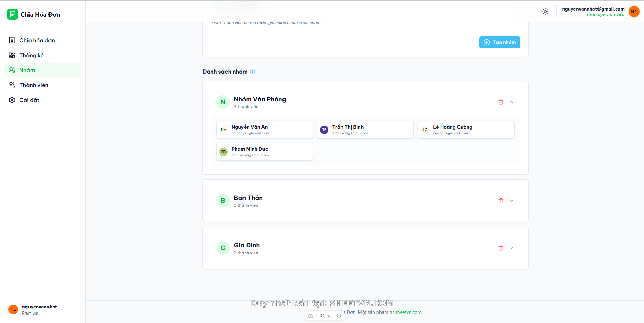
Task: Click the Chia Hóa Đơn logo icon
Action: (13, 14)
